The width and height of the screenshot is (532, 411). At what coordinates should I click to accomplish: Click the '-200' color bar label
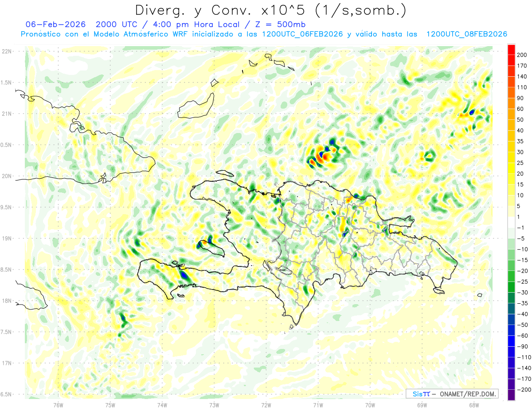tap(523, 390)
